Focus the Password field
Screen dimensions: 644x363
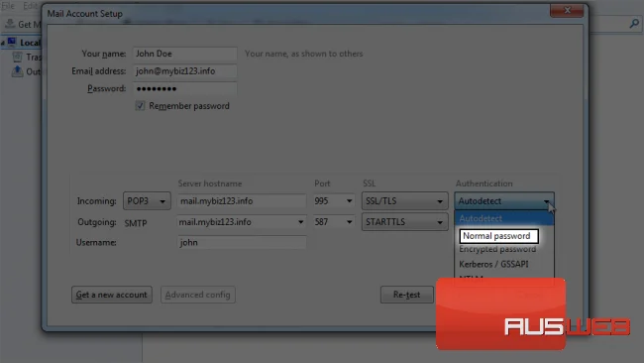click(x=185, y=88)
